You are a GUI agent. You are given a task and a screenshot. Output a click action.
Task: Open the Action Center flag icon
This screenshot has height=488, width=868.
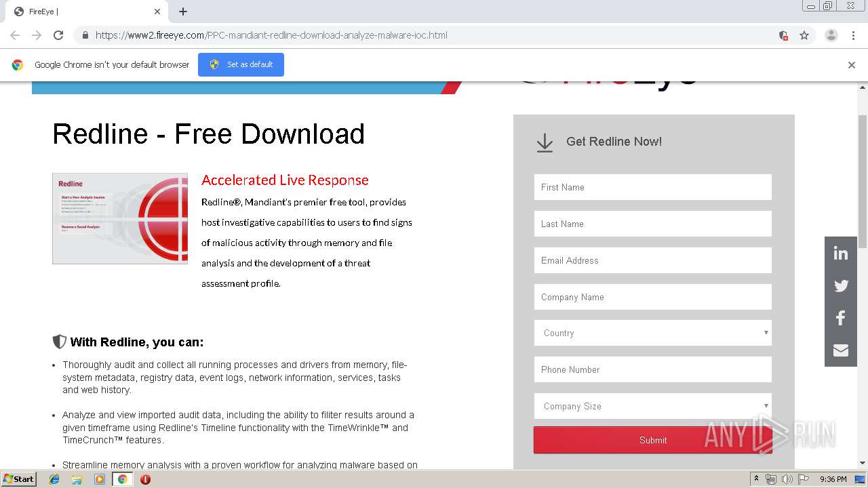(804, 479)
